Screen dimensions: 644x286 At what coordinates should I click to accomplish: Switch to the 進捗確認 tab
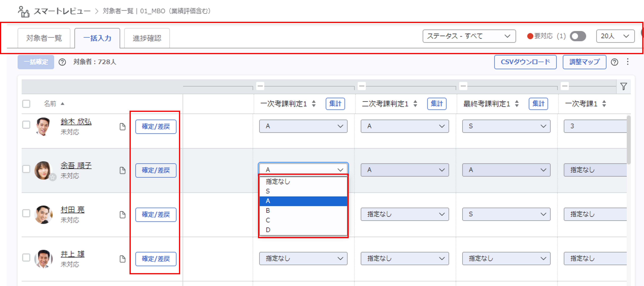click(147, 38)
